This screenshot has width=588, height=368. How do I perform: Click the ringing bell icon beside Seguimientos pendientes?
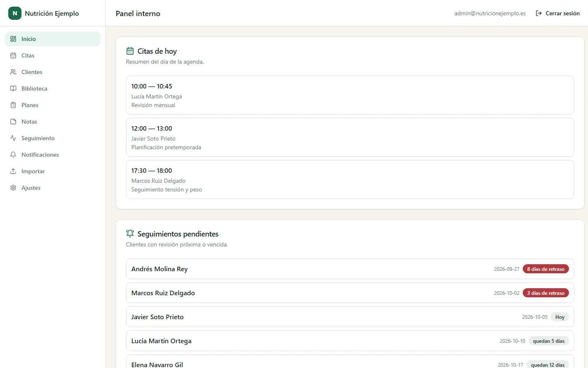(130, 234)
